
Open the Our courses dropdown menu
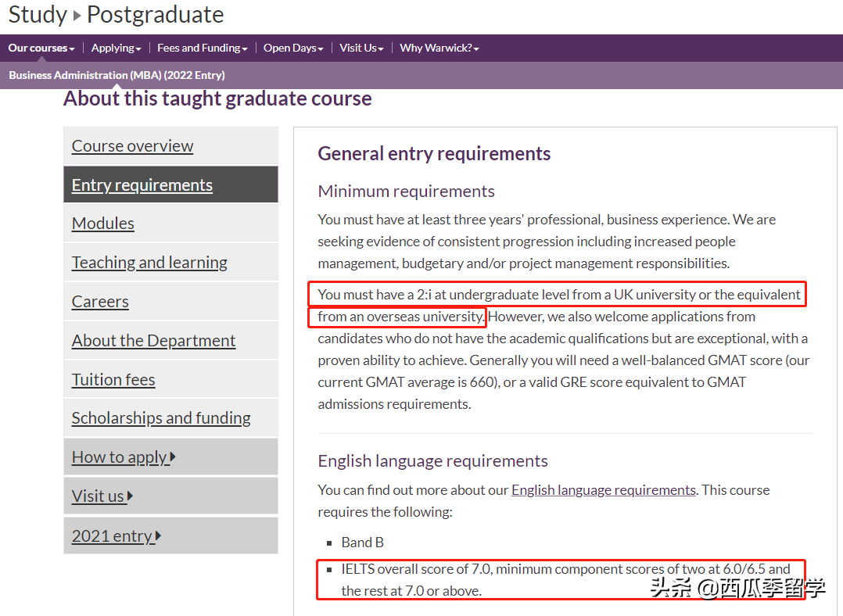(x=41, y=48)
